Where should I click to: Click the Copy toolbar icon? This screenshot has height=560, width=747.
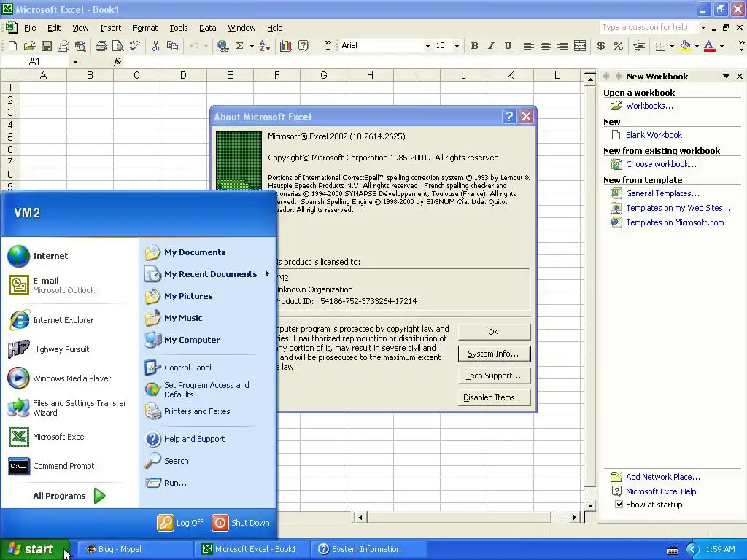click(172, 46)
